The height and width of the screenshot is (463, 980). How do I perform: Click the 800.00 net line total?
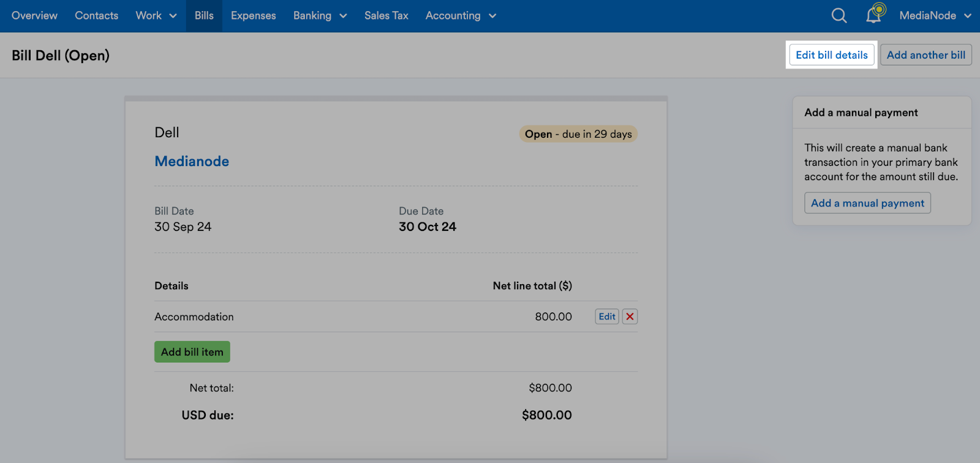[x=554, y=317]
